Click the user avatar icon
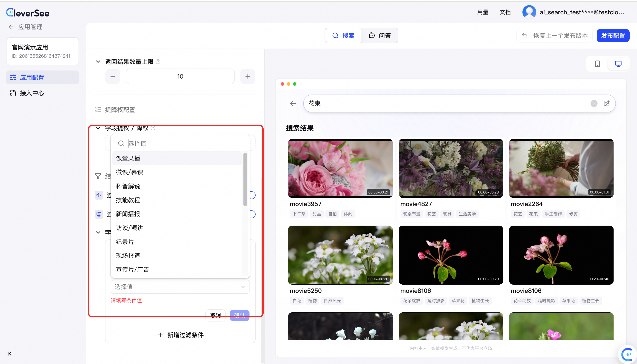This screenshot has height=364, width=637. (529, 12)
